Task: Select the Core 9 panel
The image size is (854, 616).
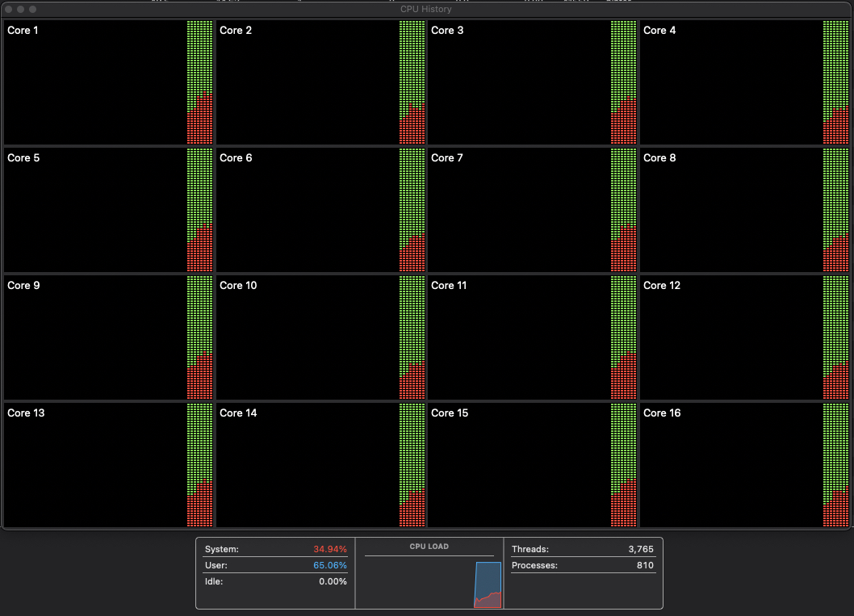Action: [109, 337]
